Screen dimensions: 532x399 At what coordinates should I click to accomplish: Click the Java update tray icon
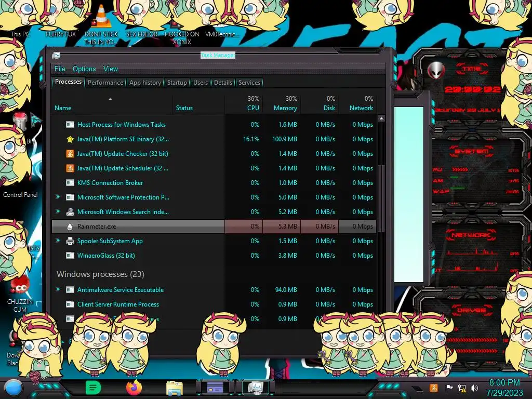coord(433,388)
